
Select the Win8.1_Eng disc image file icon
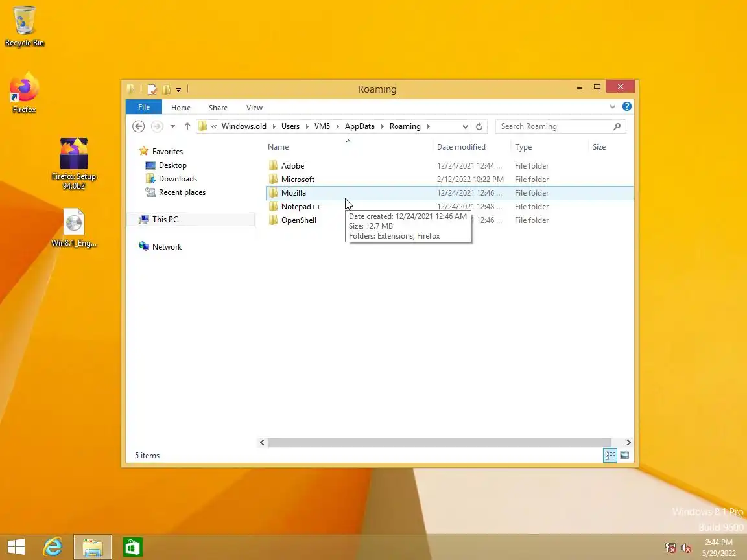pos(74,227)
